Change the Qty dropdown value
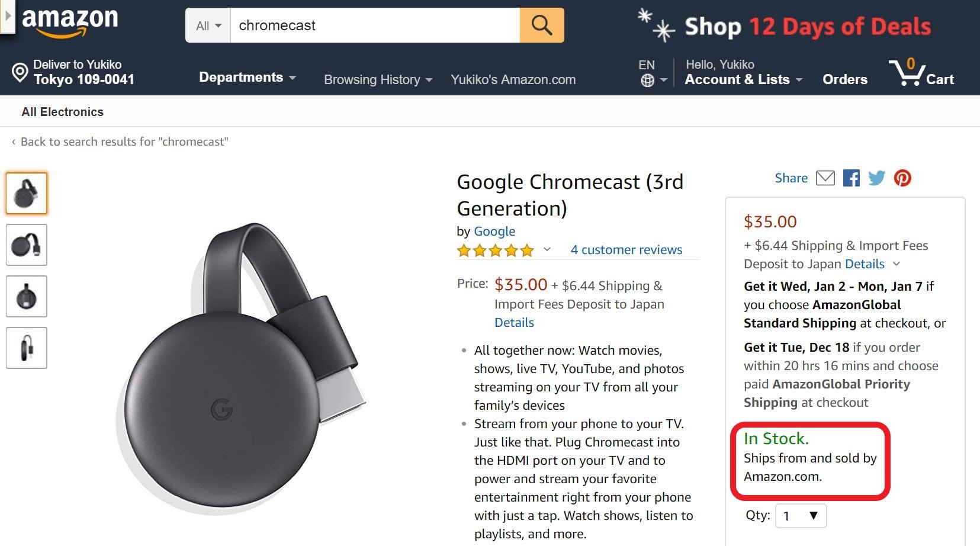 (801, 515)
